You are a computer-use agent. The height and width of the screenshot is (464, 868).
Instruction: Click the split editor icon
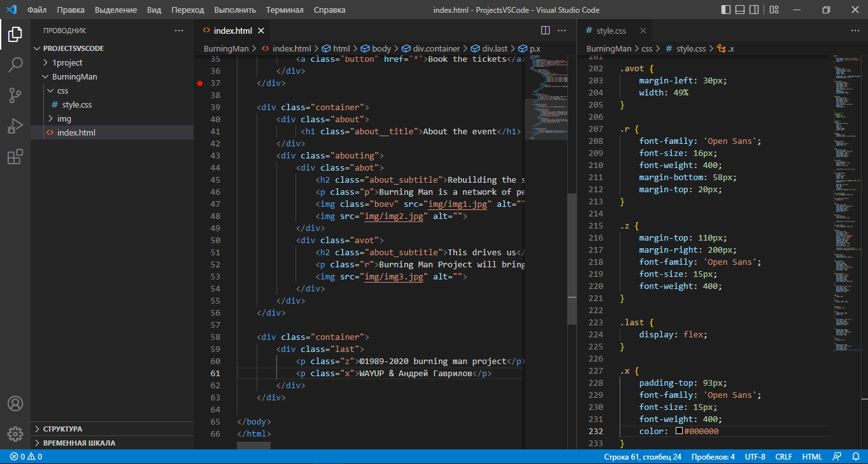(x=545, y=31)
